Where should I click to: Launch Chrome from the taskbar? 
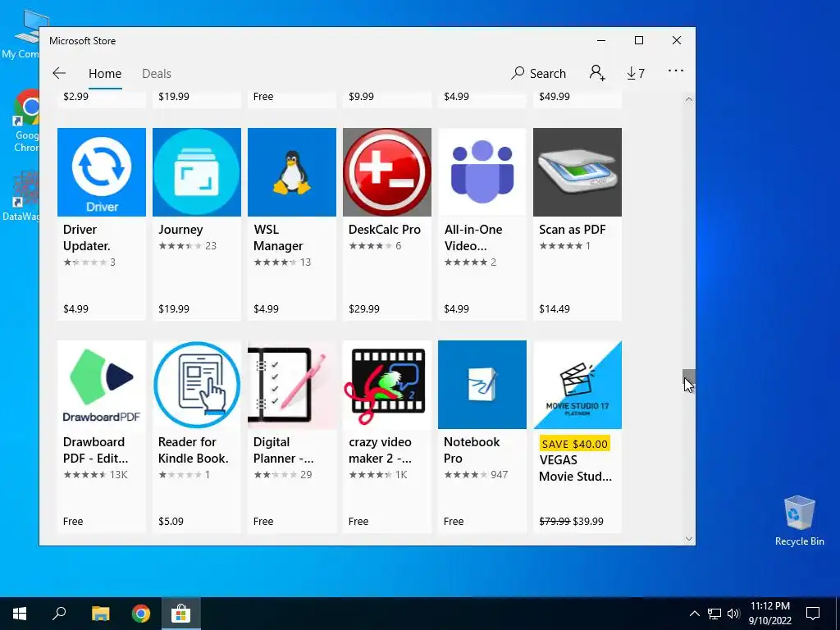(141, 614)
